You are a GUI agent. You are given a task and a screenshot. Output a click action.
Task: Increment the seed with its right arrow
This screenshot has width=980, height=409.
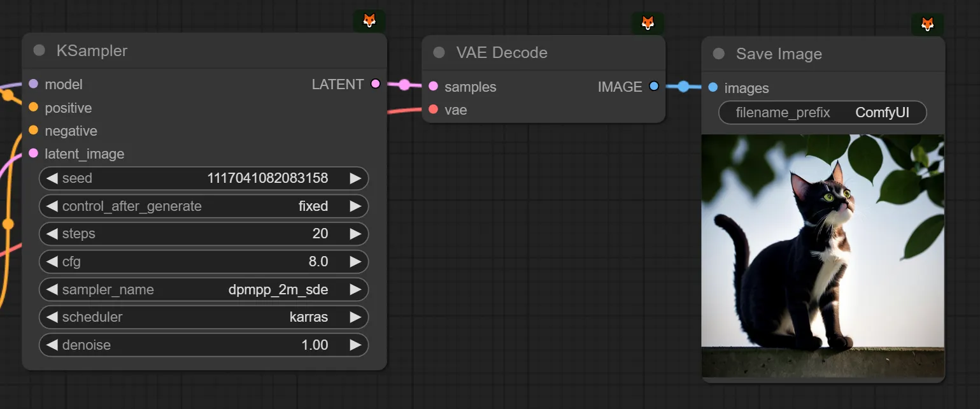tap(355, 178)
